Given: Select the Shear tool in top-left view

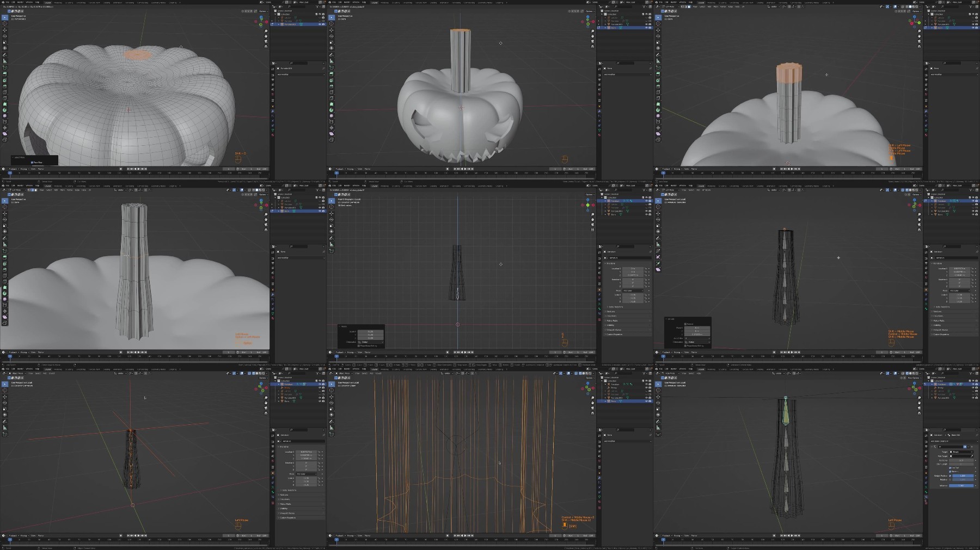Looking at the screenshot, I should [5, 134].
